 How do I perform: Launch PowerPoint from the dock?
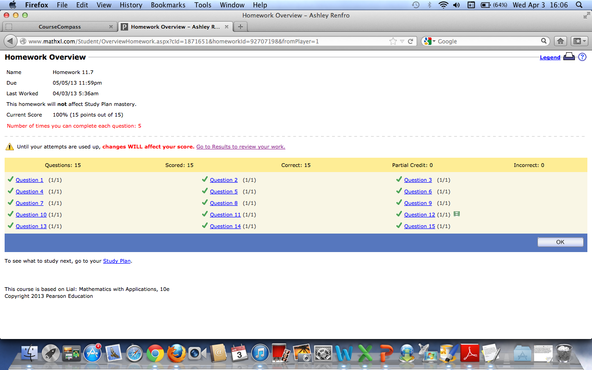[386, 354]
